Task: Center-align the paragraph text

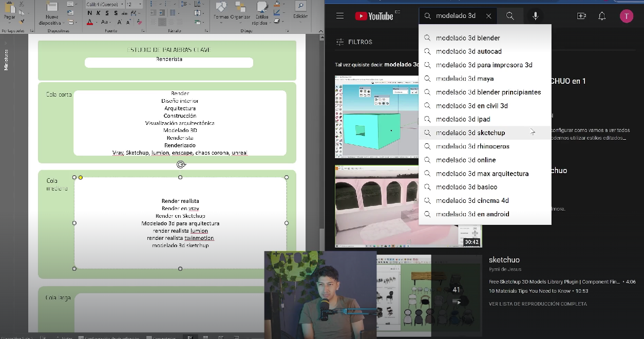Action: 162,22
